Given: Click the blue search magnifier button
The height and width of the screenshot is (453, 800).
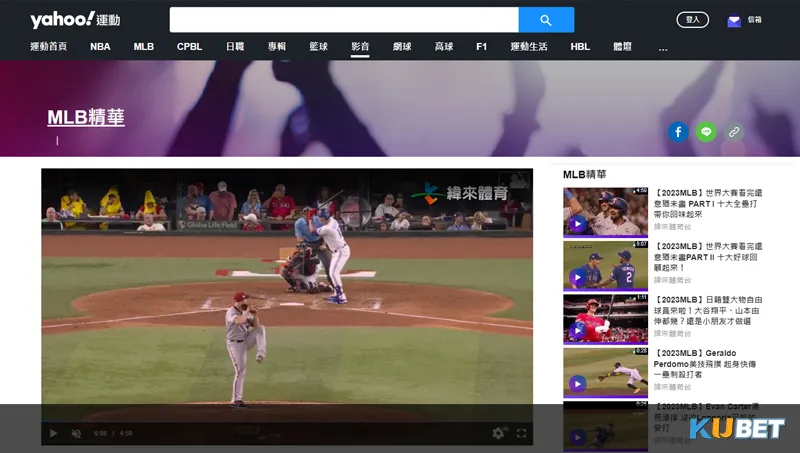Looking at the screenshot, I should tap(546, 20).
